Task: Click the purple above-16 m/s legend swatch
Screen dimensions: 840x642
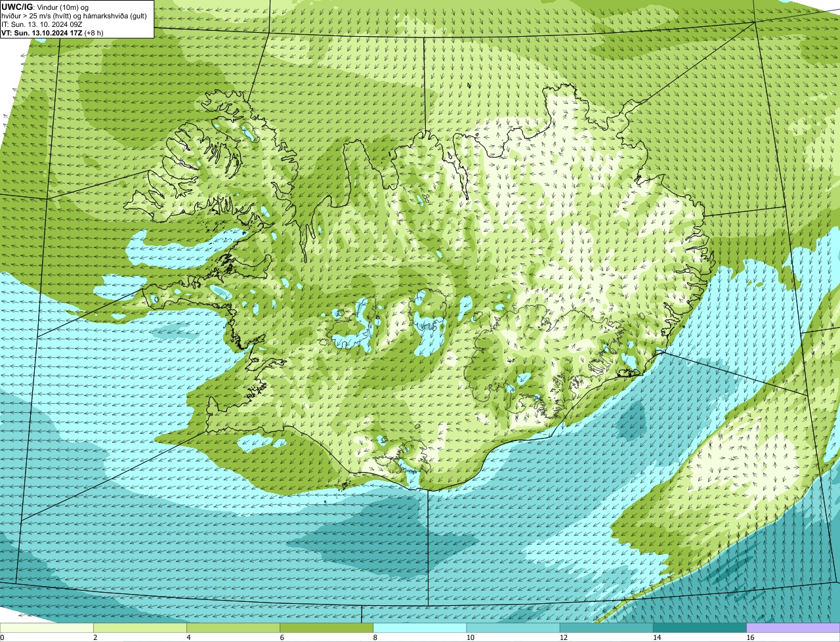Action: coord(793,628)
